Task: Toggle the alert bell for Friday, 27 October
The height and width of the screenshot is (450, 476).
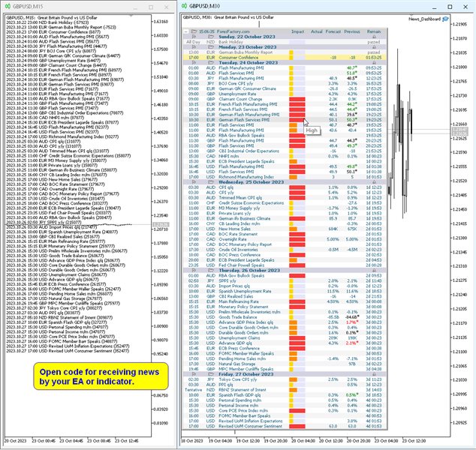Action: click(374, 374)
